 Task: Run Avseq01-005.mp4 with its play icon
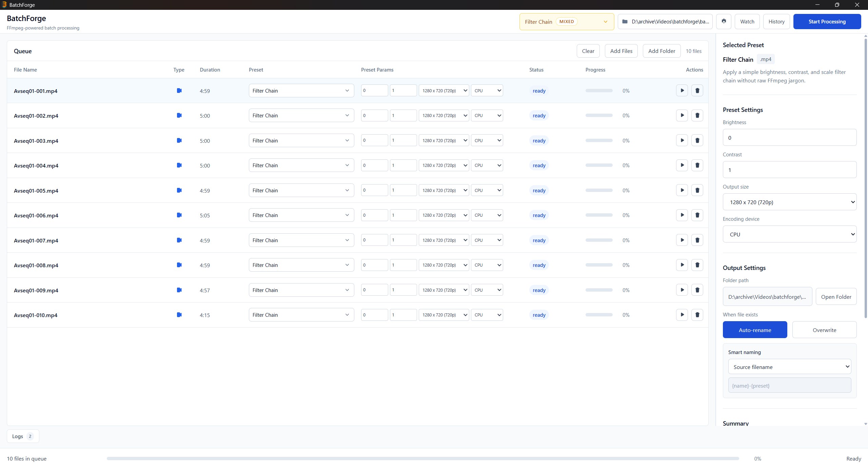(682, 190)
